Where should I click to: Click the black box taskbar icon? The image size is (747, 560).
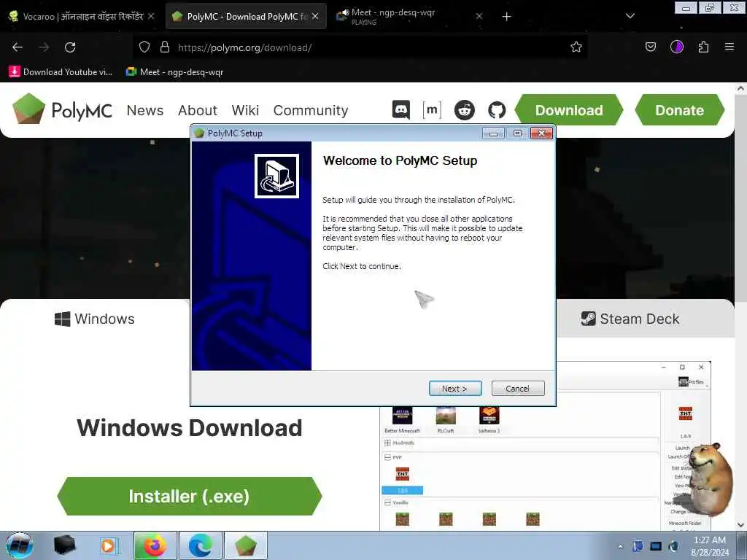(x=65, y=545)
